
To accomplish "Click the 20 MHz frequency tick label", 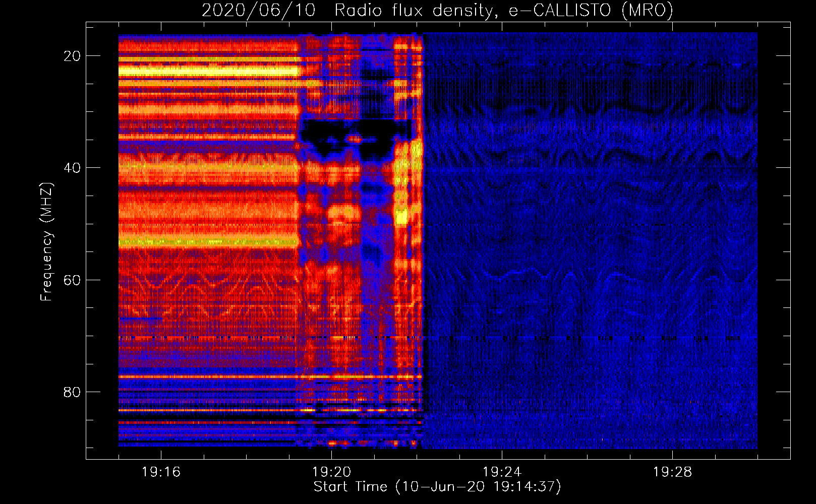I will (x=72, y=56).
